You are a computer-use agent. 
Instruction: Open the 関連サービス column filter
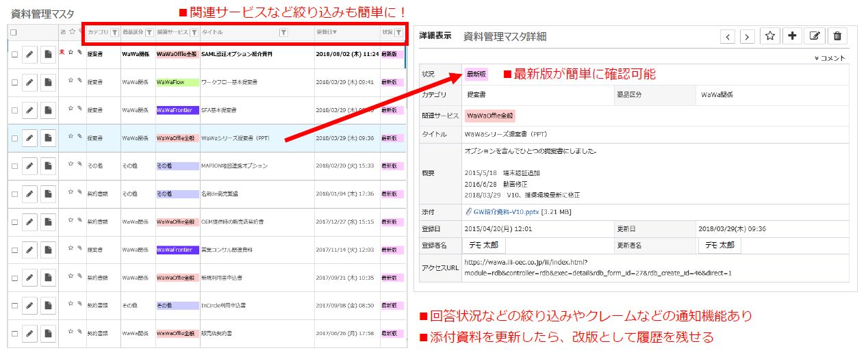[x=194, y=32]
